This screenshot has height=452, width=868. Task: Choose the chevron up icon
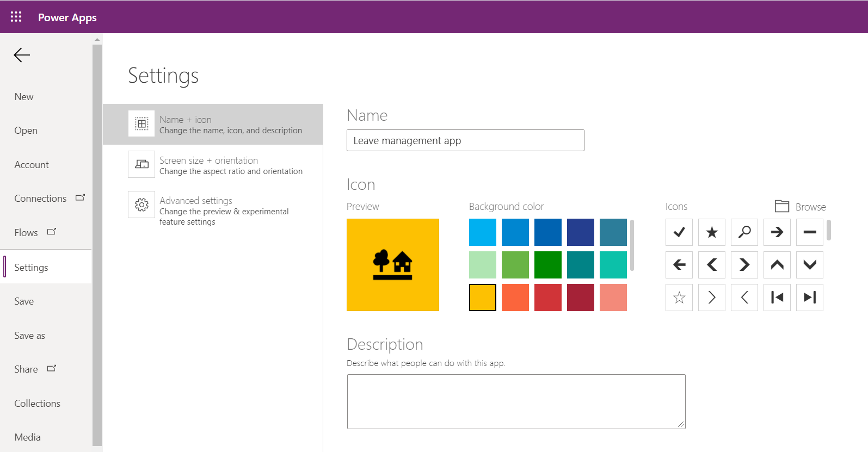pos(777,265)
